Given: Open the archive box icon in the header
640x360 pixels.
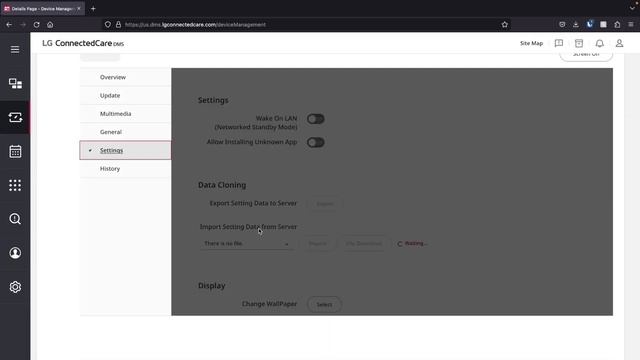Looking at the screenshot, I should coord(579,43).
